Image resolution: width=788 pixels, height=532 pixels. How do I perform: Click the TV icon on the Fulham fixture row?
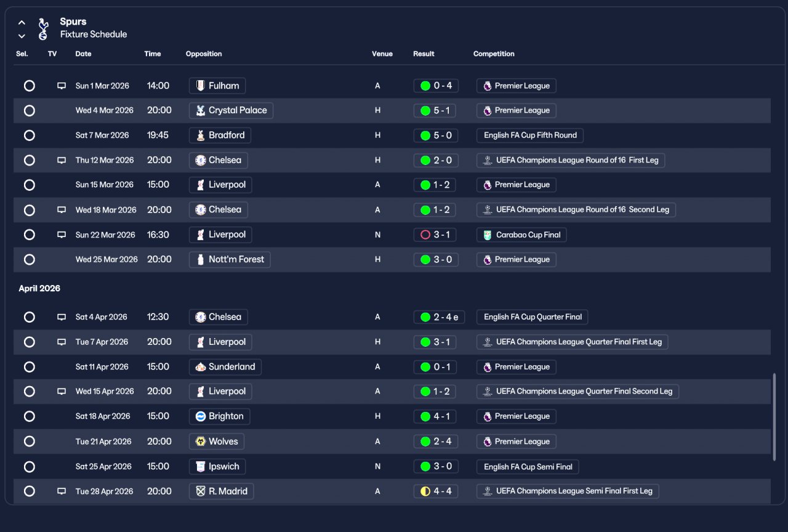pyautogui.click(x=62, y=86)
